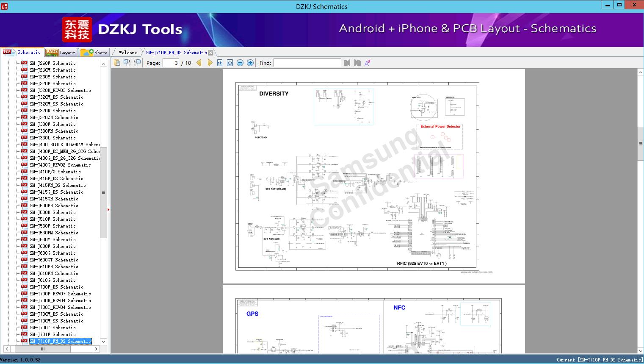This screenshot has width=644, height=364.
Task: Fit the whole page in view
Action: click(230, 63)
